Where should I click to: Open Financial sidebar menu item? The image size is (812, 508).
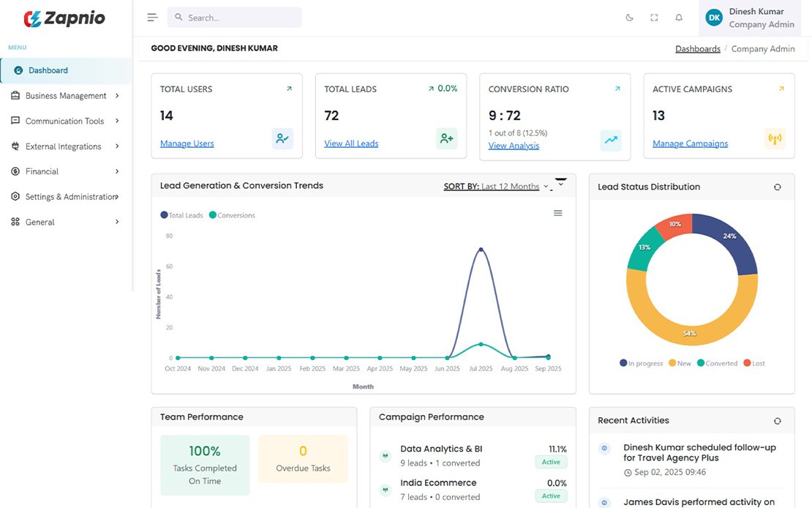(42, 171)
